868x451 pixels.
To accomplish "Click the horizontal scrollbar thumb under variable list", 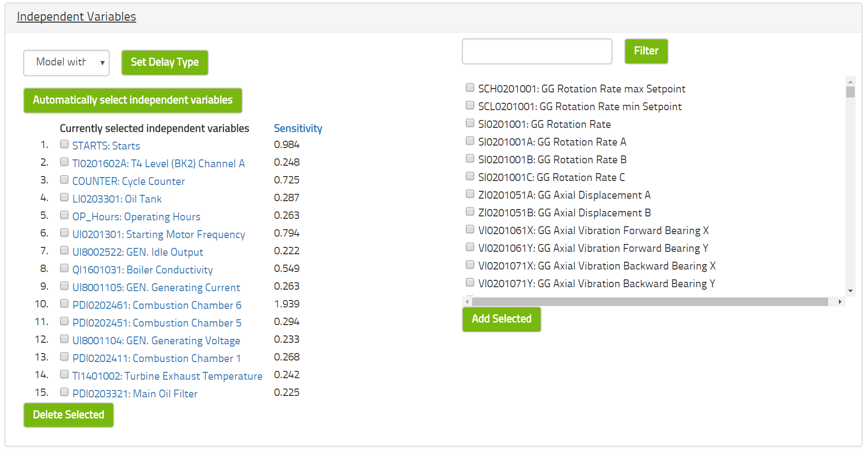I will click(x=650, y=301).
